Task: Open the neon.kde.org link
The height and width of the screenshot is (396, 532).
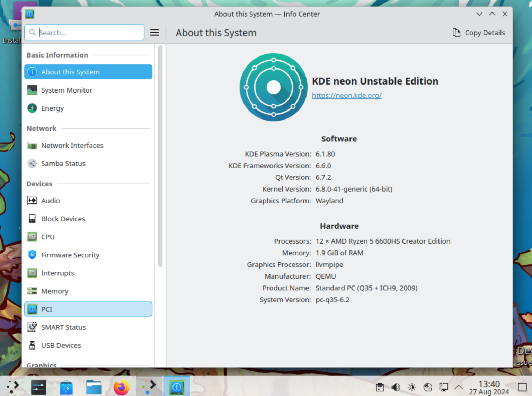Action: coord(346,95)
